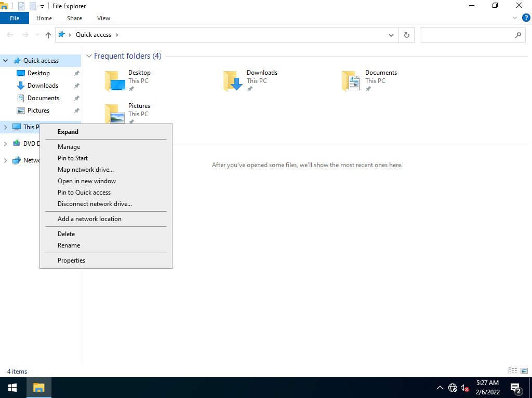532x398 pixels.
Task: Open the Windows Start menu
Action: tap(12, 388)
